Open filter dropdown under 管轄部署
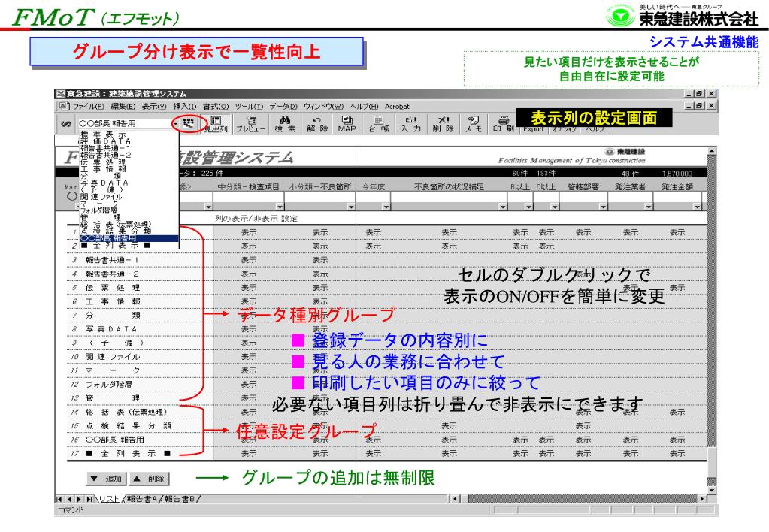 click(x=603, y=207)
